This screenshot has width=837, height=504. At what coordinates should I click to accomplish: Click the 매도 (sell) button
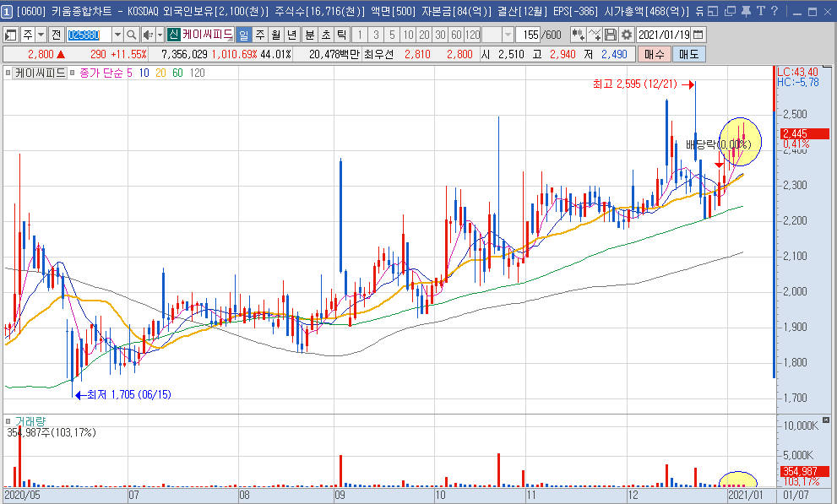pos(688,53)
